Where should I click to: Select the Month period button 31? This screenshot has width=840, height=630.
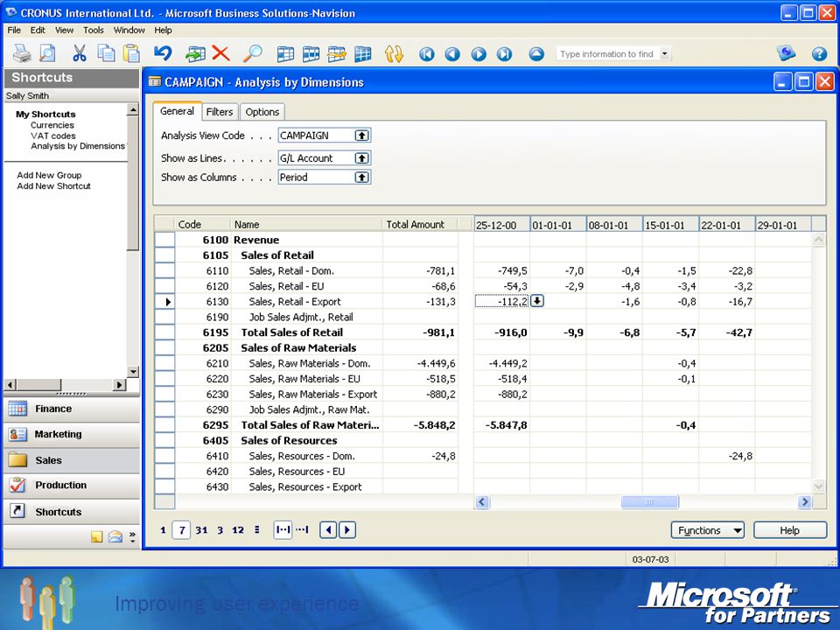click(x=201, y=530)
